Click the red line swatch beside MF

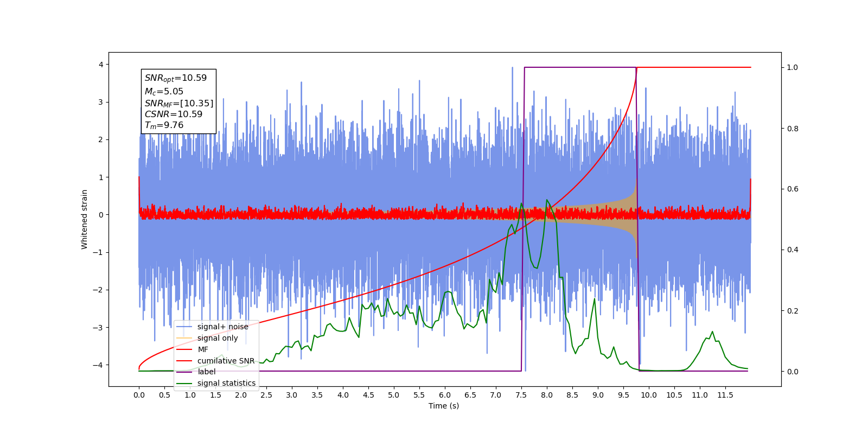[x=184, y=349]
